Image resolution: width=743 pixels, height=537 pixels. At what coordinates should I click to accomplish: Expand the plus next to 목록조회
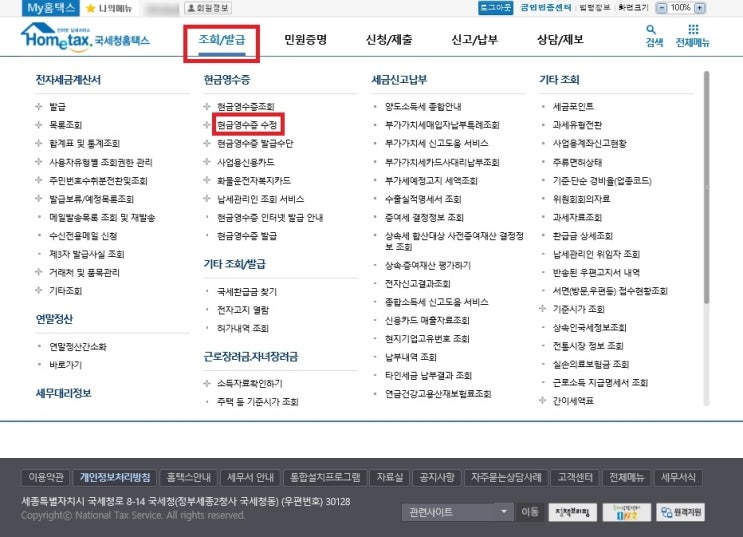(39, 125)
